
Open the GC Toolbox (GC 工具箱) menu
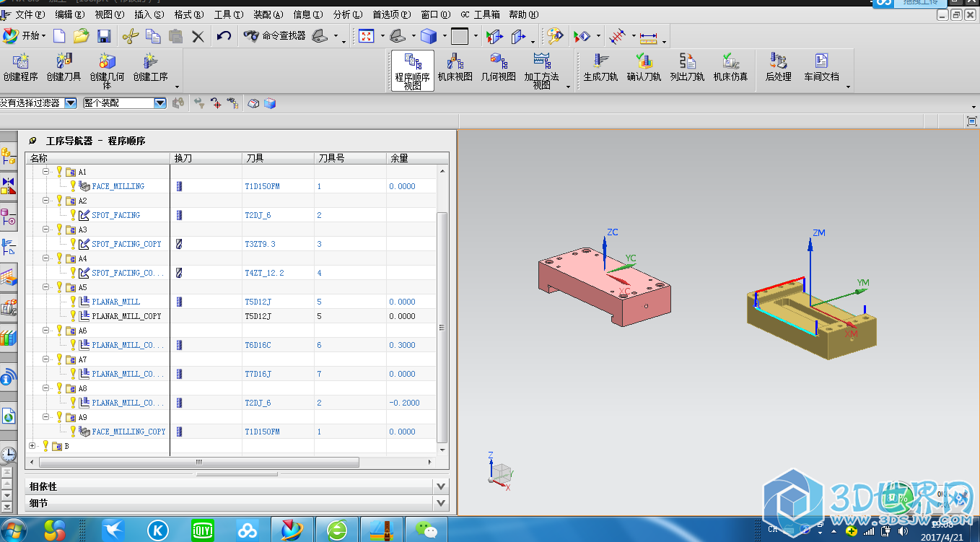481,14
